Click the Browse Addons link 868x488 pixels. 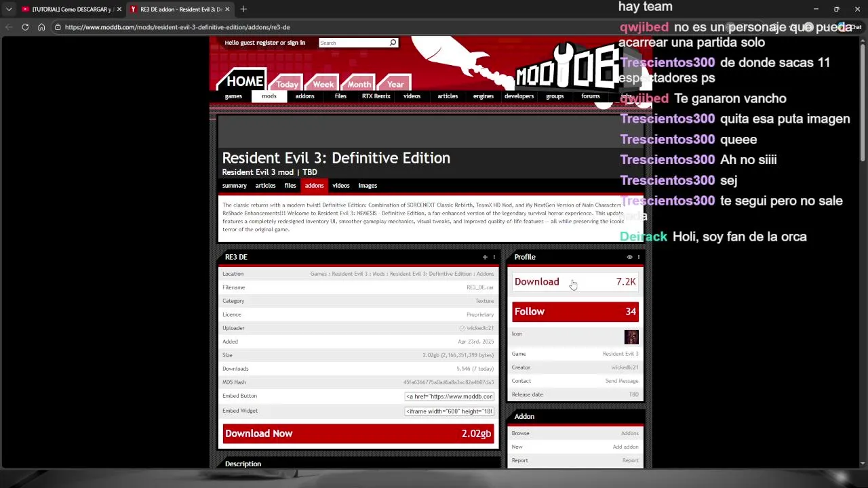pos(629,434)
